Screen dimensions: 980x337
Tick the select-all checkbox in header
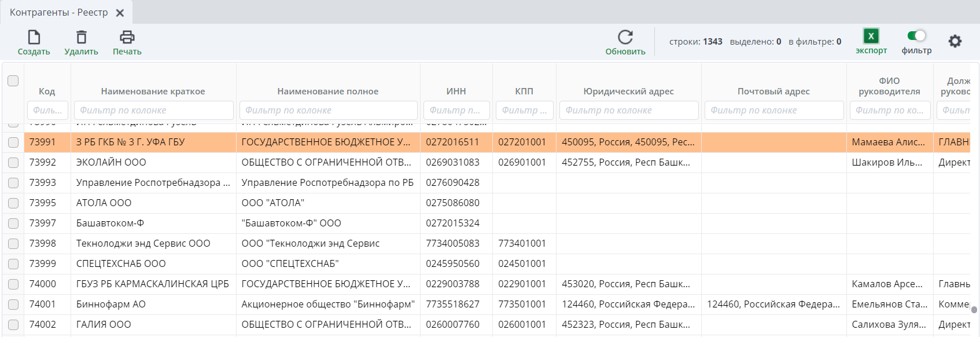pyautogui.click(x=13, y=80)
